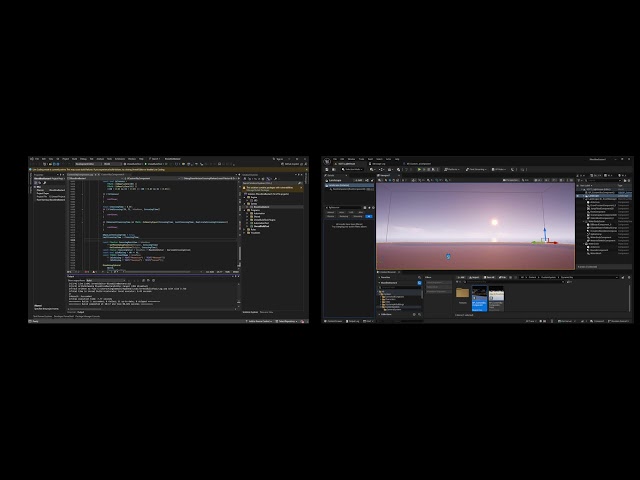Screen dimensions: 640x480
Task: Click Outliner search field
Action: tap(603, 180)
